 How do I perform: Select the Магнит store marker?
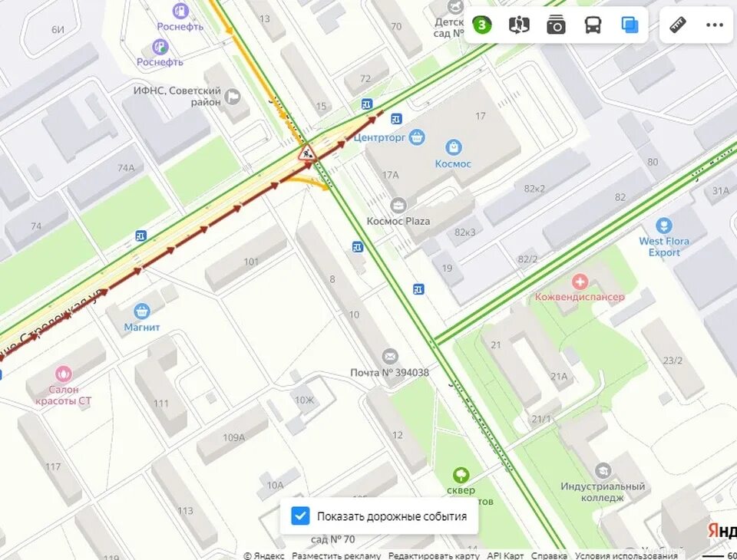[141, 311]
